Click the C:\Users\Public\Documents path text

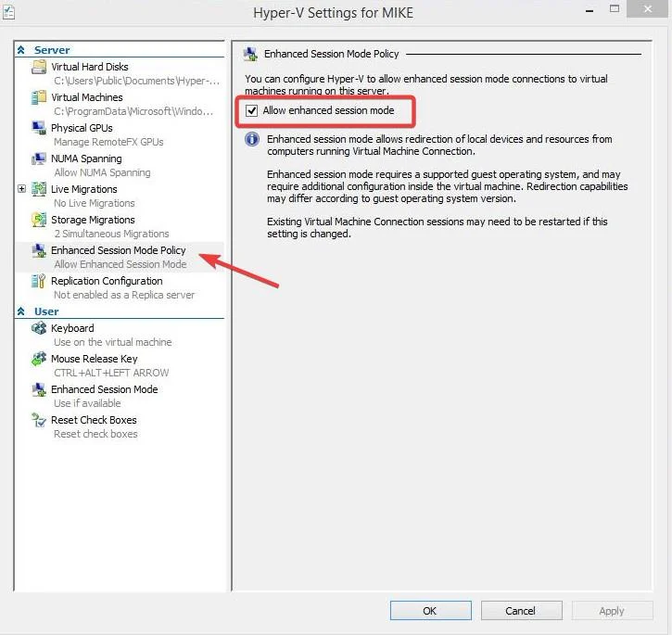[x=136, y=81]
